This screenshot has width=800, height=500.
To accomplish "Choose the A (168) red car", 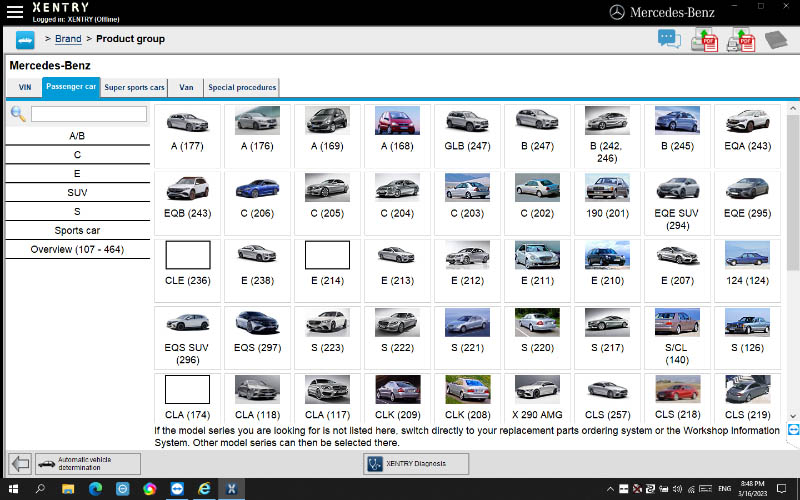I will 397,136.
